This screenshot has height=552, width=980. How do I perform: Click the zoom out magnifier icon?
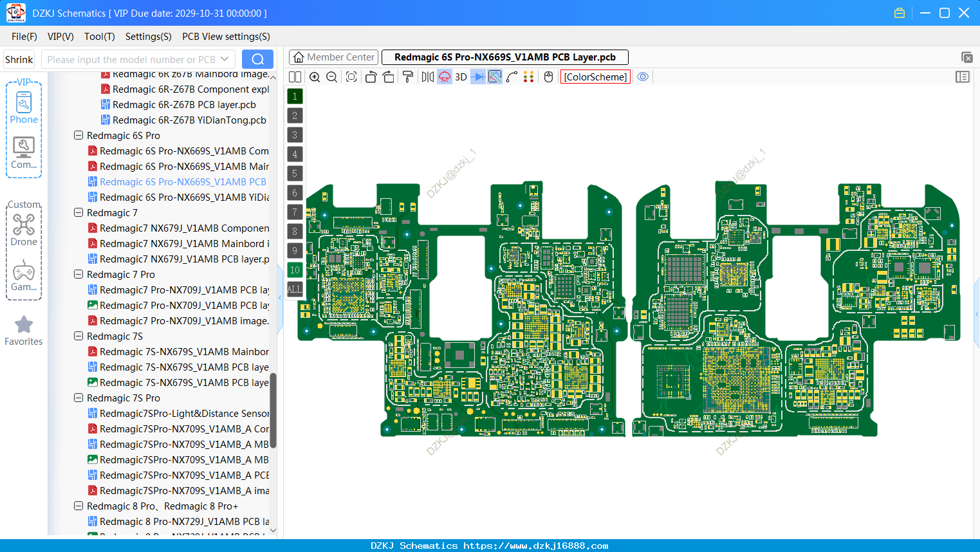331,77
